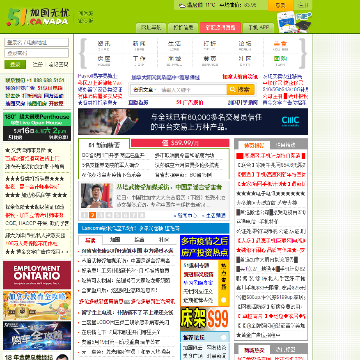Click the phone number 1 888 838 5151

[x=46, y=80]
